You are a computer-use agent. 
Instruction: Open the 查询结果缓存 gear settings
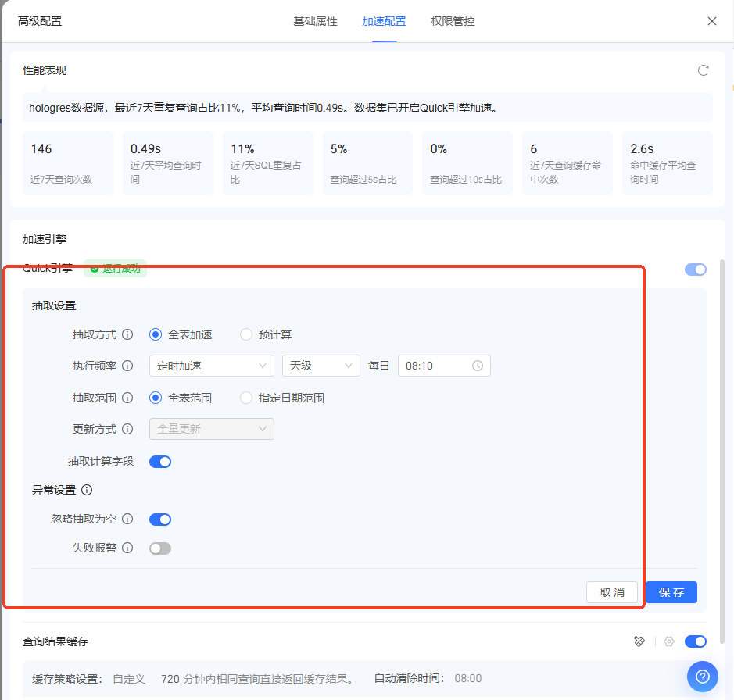click(668, 641)
